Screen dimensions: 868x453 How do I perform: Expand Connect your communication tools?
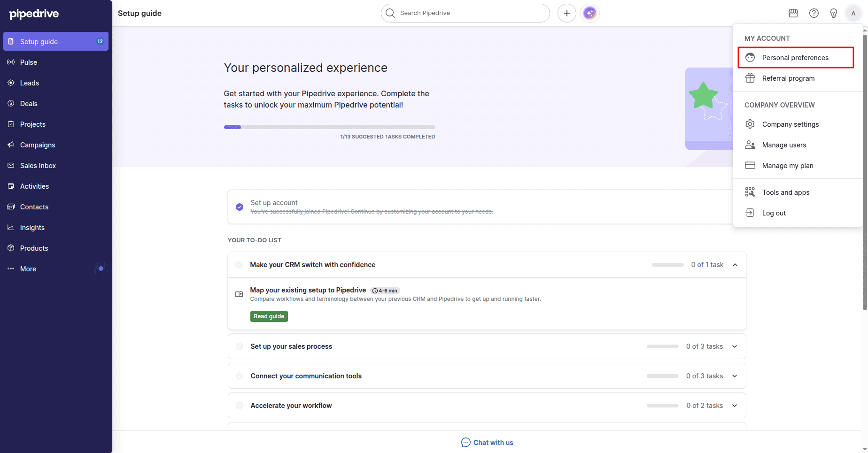[x=735, y=376]
